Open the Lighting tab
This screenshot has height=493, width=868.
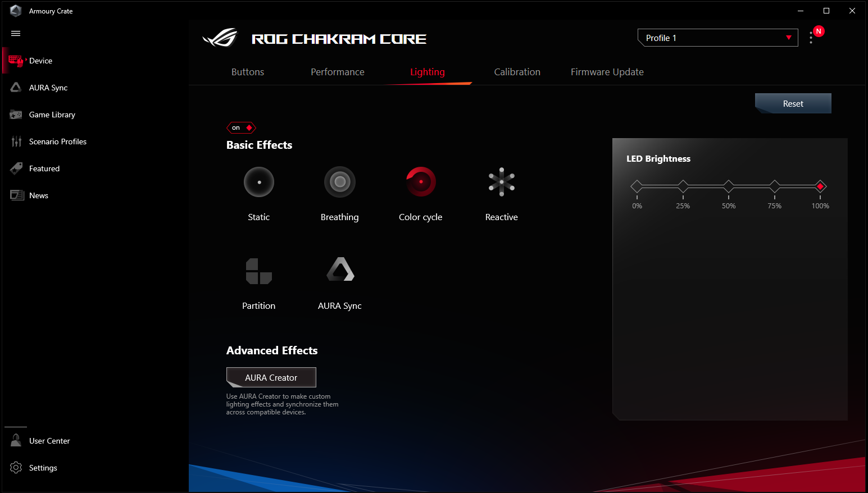pyautogui.click(x=428, y=72)
